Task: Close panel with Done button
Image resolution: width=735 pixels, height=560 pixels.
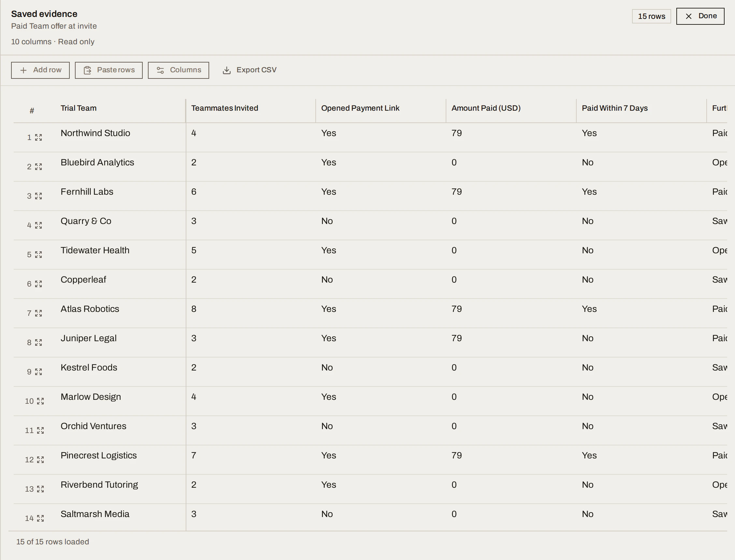Action: tap(700, 16)
